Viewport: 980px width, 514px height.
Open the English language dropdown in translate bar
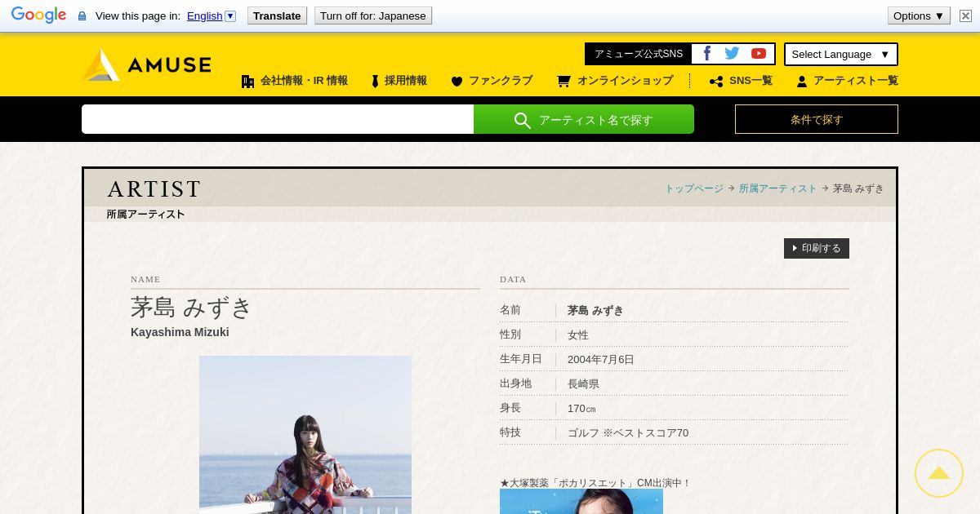[x=212, y=16]
